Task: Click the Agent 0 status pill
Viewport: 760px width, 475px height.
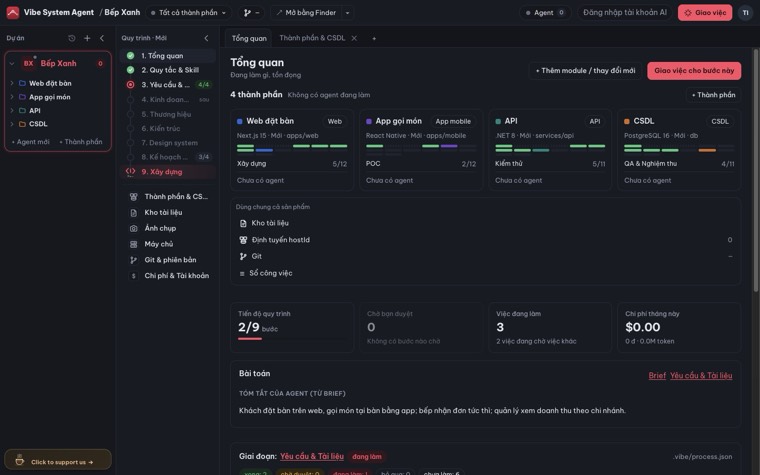Action: (545, 13)
